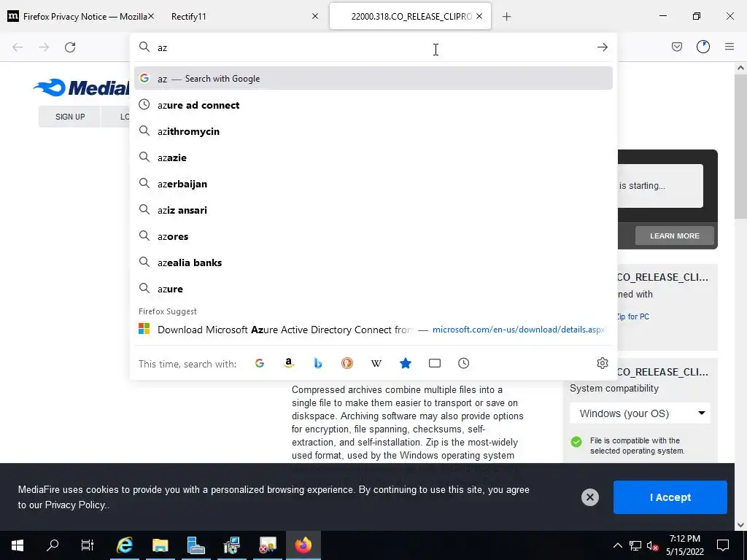
Task: Choose 'aziz ansari' suggestion
Action: click(x=373, y=210)
